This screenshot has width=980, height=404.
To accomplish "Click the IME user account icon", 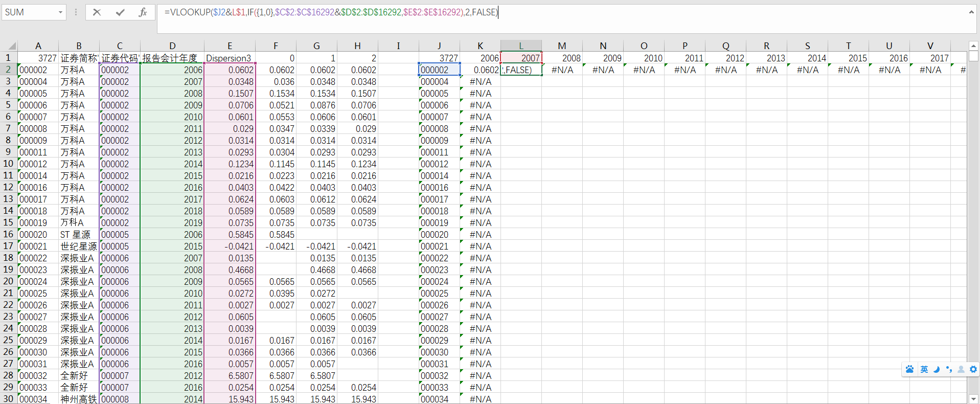I will [x=961, y=369].
